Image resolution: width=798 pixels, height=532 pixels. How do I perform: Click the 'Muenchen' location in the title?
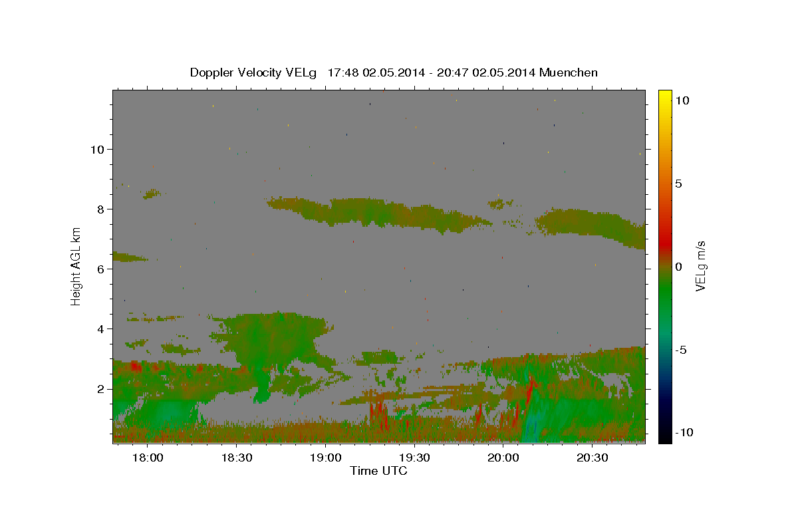569,72
